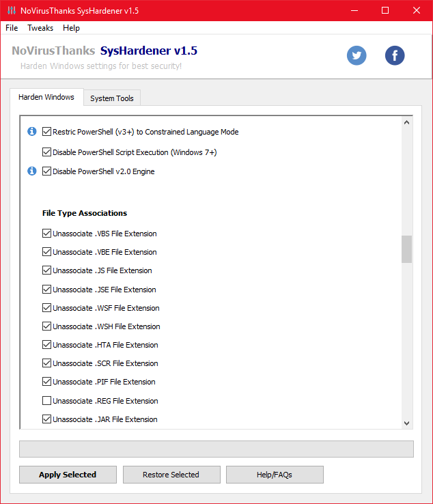Toggle Unassociate .WSF File Extension checkbox
This screenshot has height=504, width=433.
(46, 308)
